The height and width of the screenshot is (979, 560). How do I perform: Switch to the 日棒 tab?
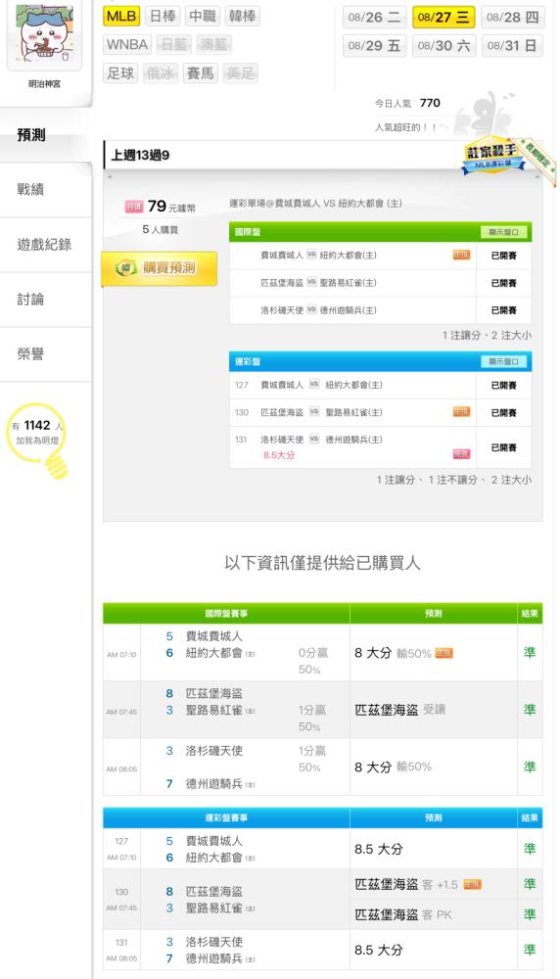(x=163, y=17)
